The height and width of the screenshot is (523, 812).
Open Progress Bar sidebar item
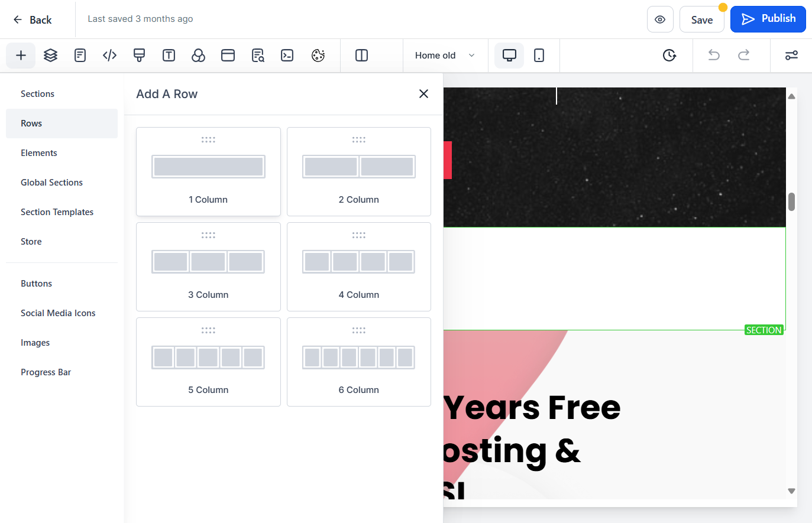click(62, 372)
